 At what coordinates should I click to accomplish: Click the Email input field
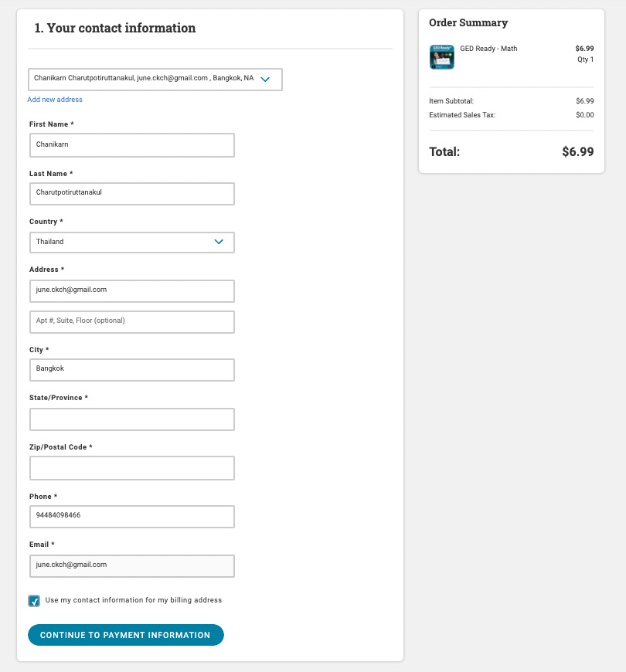(x=132, y=566)
